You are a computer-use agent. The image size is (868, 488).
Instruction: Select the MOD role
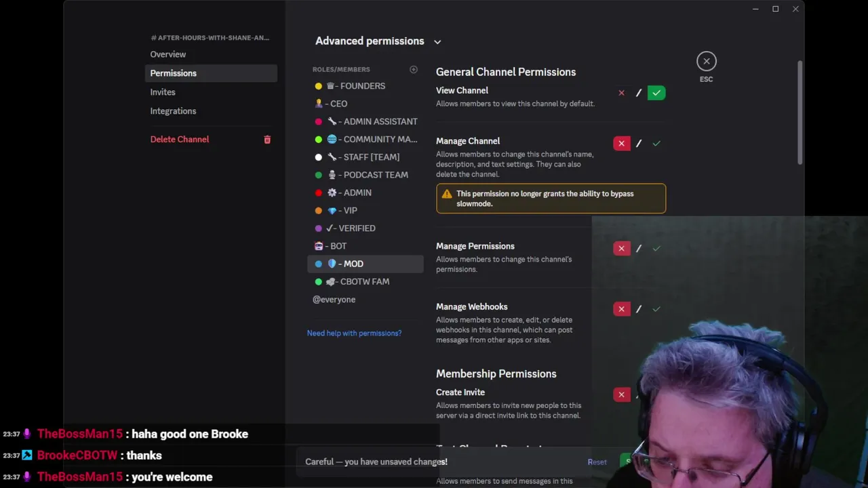[x=366, y=264]
